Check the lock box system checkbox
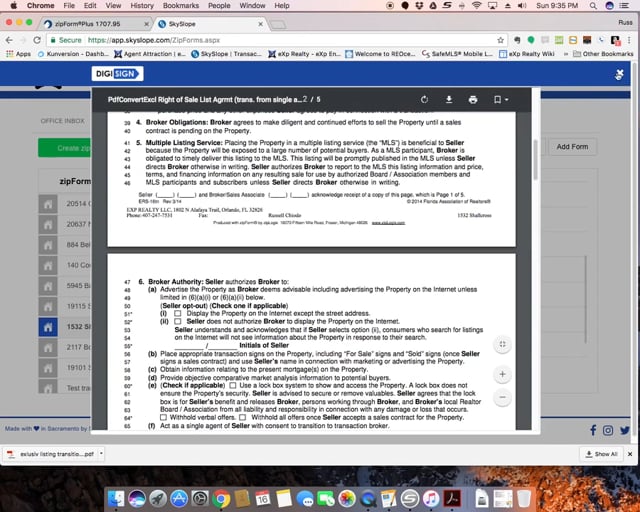Image resolution: width=640 pixels, height=512 pixels. pos(233,385)
